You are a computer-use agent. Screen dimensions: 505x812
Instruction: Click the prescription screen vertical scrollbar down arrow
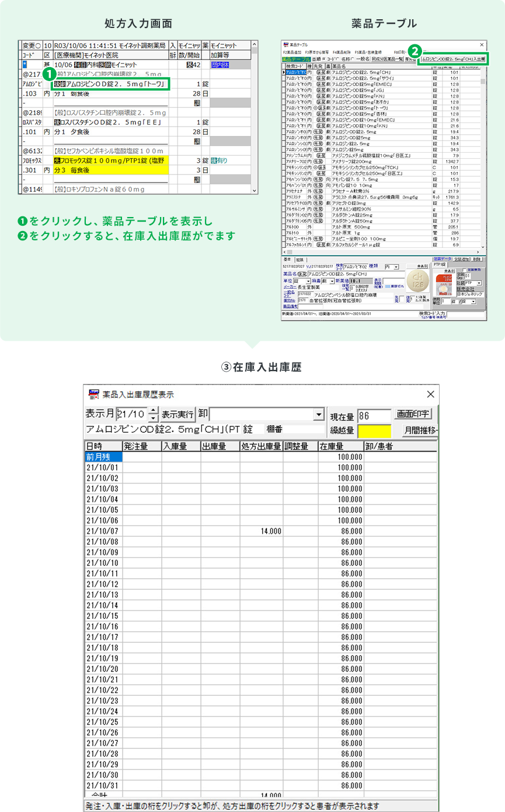pyautogui.click(x=253, y=190)
